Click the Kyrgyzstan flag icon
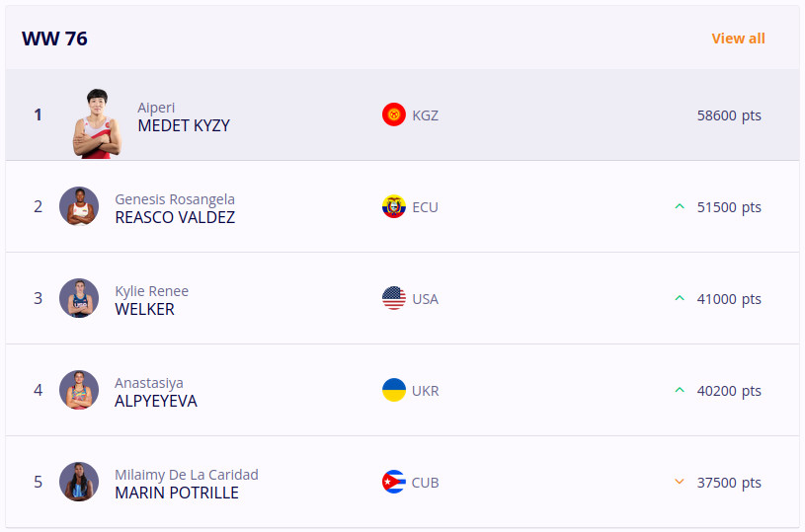This screenshot has height=532, width=805. tap(394, 114)
